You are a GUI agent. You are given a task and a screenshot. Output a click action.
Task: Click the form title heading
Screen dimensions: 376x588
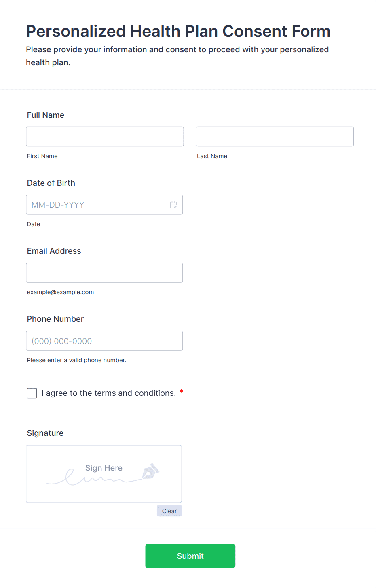coord(178,32)
